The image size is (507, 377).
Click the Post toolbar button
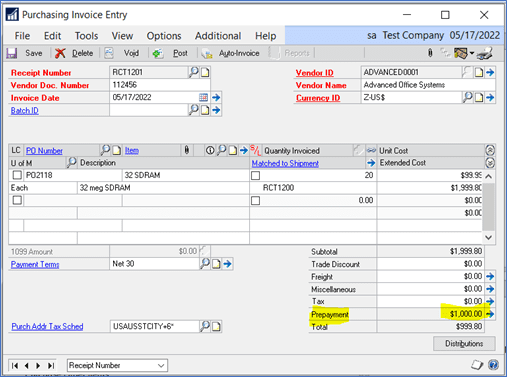[170, 53]
